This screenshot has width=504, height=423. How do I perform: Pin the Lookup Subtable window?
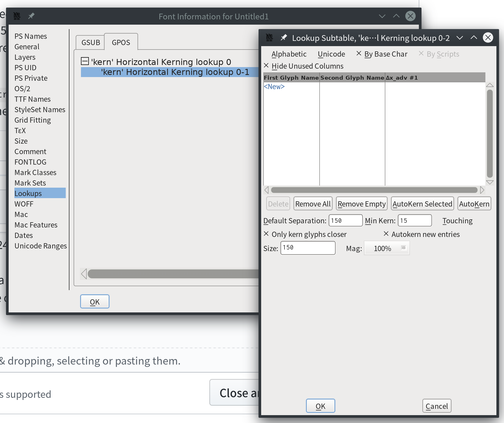284,37
